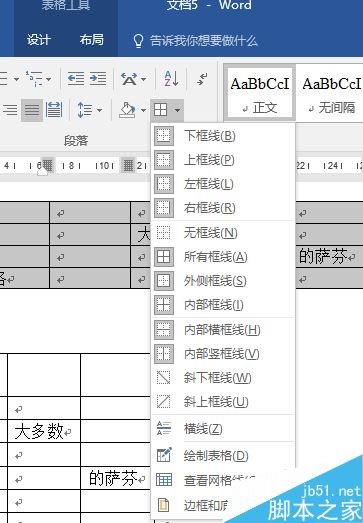The image size is (363, 523).
Task: Click the first-line indent marker on ruler
Action: coord(42,172)
